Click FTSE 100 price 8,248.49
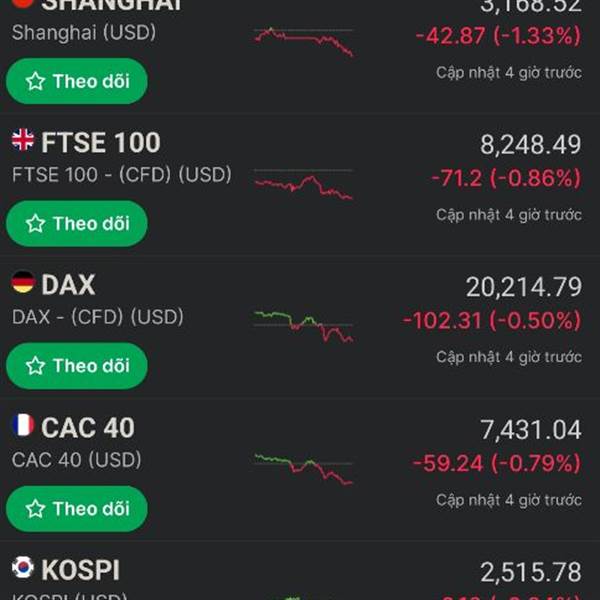Viewport: 600px width, 600px height. pyautogui.click(x=530, y=144)
